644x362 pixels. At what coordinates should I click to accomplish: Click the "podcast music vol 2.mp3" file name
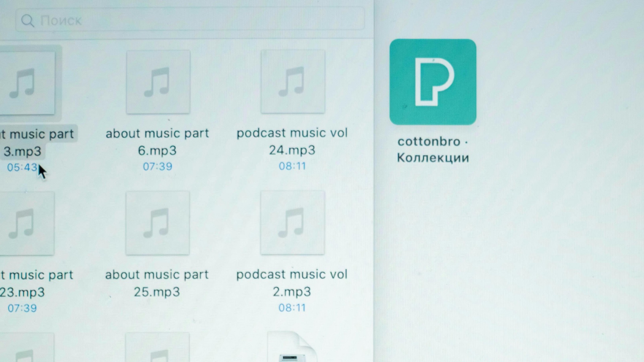coord(292,283)
